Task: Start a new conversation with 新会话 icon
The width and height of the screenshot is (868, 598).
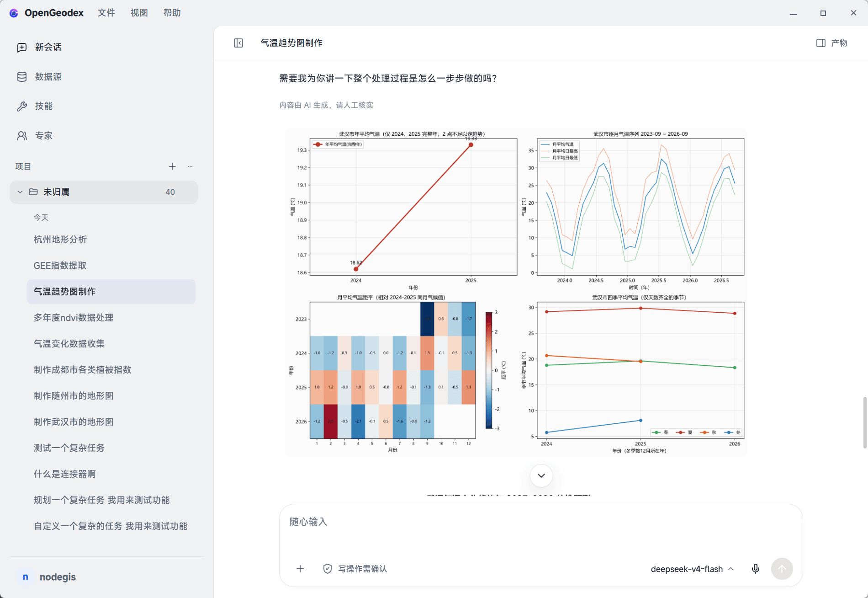Action: [x=22, y=47]
